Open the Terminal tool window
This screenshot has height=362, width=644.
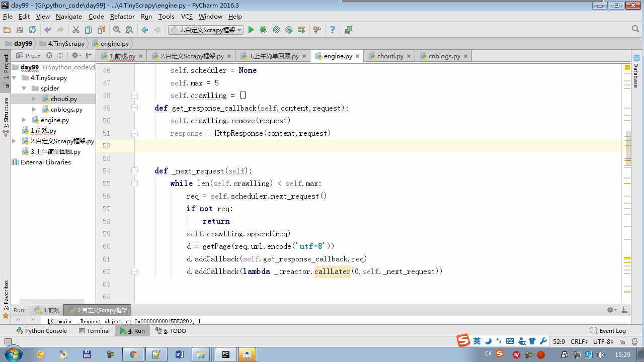point(94,331)
